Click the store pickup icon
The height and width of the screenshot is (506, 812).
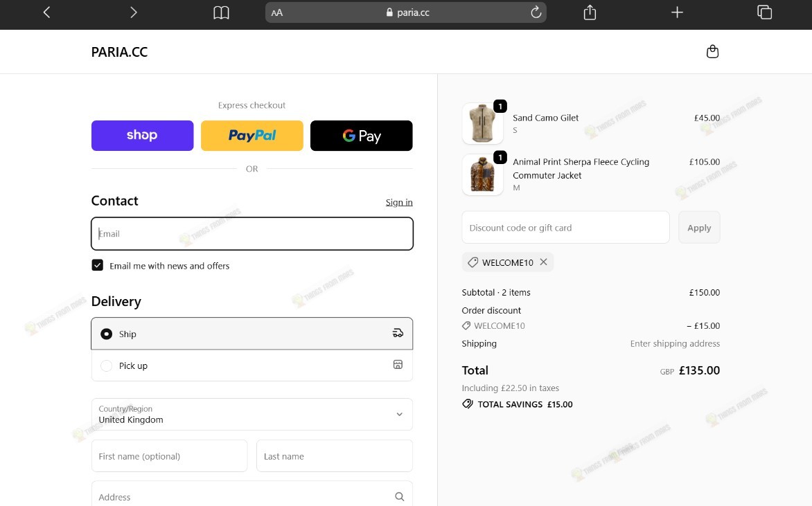[398, 365]
